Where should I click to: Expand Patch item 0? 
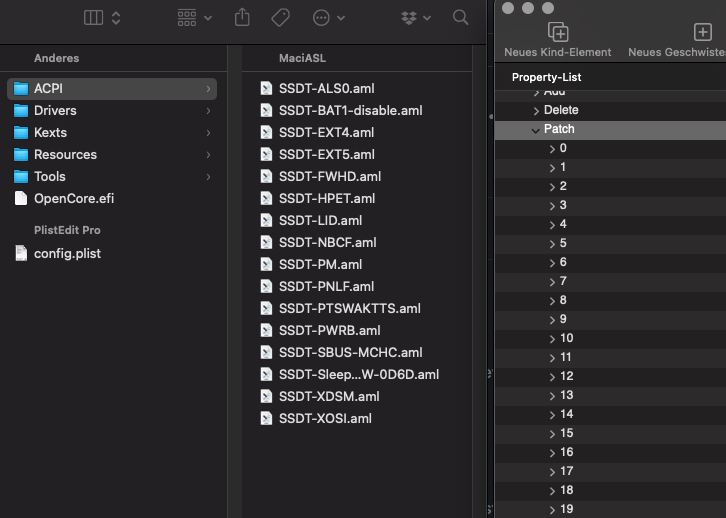tap(552, 149)
